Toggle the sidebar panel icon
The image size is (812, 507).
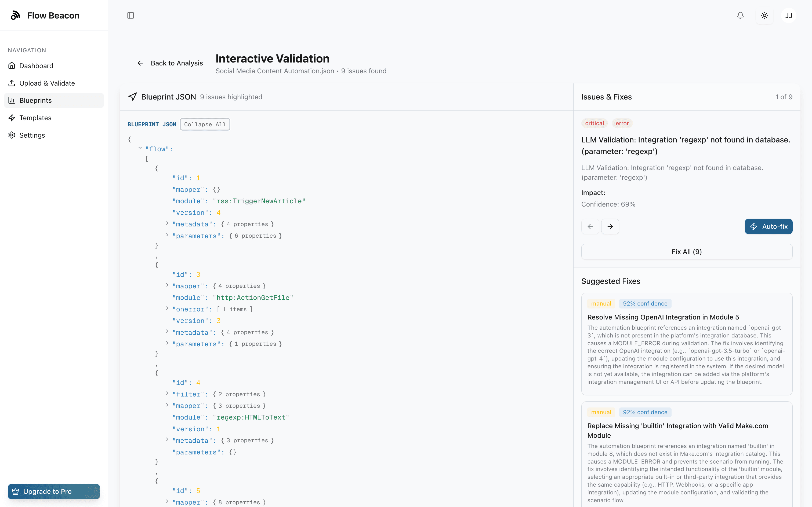[130, 16]
